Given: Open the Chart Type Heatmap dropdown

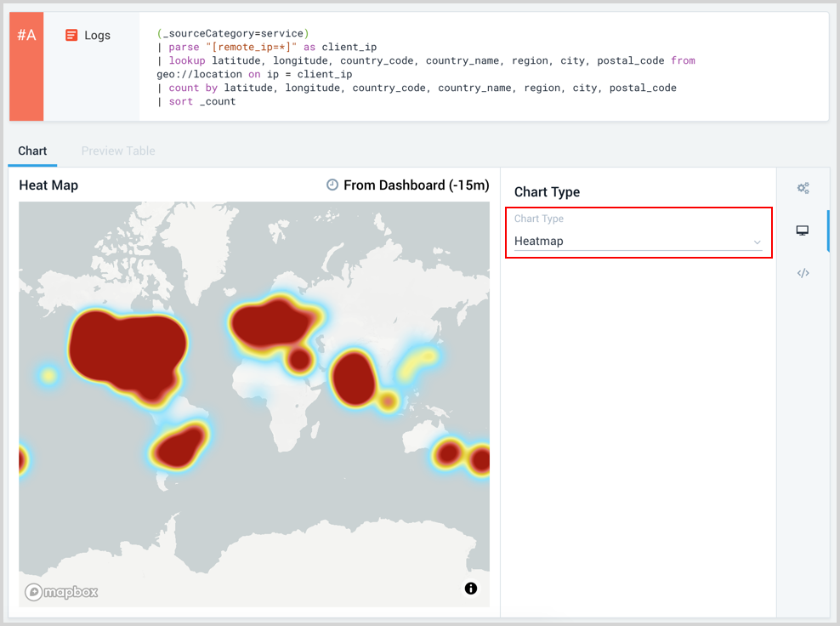Looking at the screenshot, I should click(x=638, y=241).
